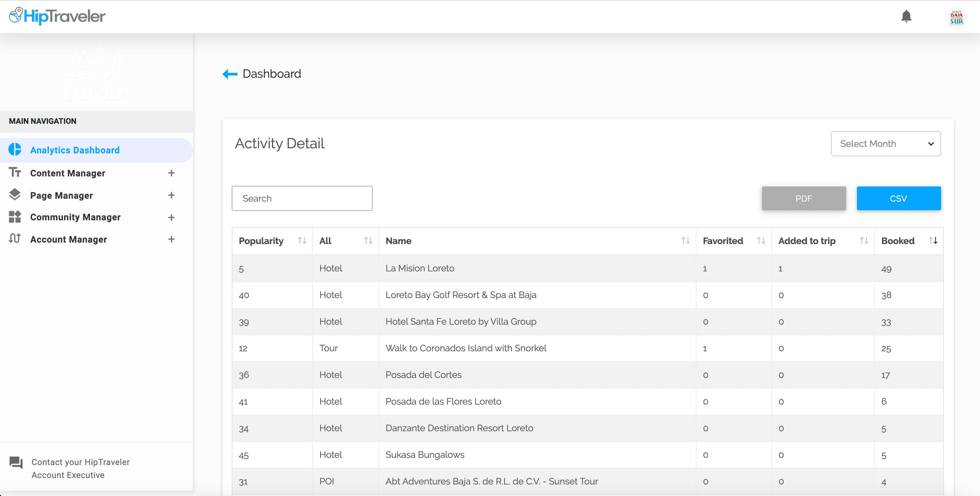This screenshot has width=980, height=496.
Task: Expand Account Manager submenu plus
Action: [x=171, y=239]
